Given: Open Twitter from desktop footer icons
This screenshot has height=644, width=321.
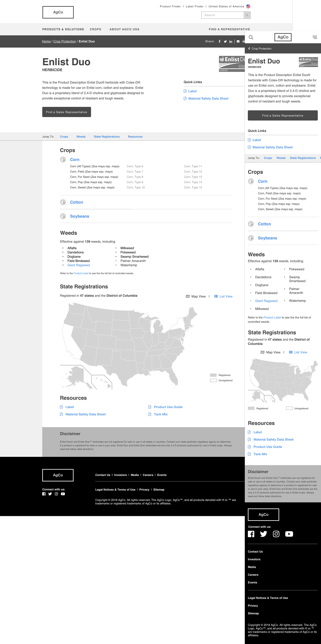Looking at the screenshot, I should (50, 494).
